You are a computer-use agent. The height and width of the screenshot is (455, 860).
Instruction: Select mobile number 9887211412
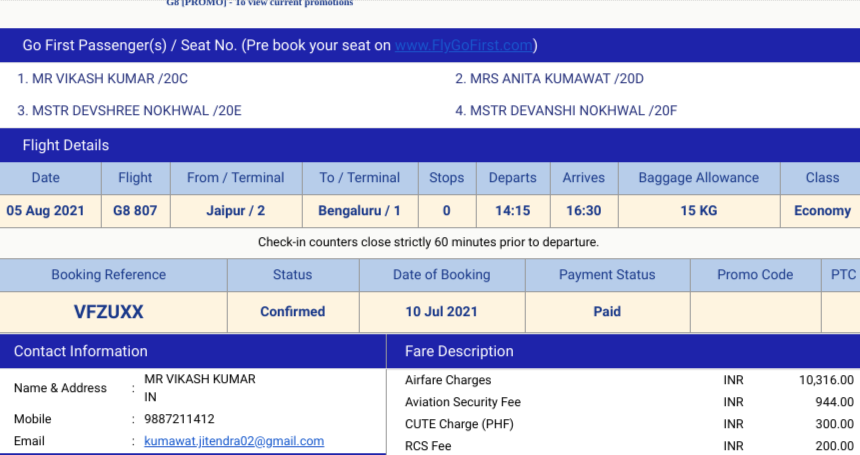click(x=179, y=419)
